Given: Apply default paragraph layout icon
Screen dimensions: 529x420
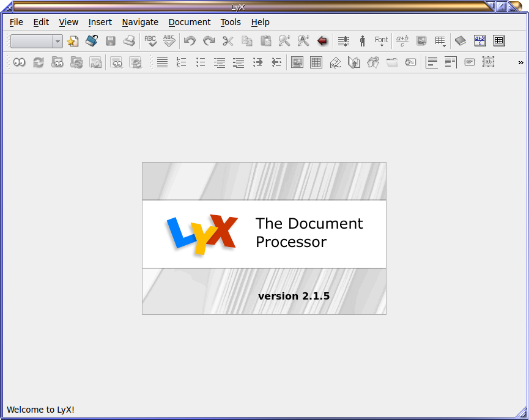Looking at the screenshot, I should 162,62.
